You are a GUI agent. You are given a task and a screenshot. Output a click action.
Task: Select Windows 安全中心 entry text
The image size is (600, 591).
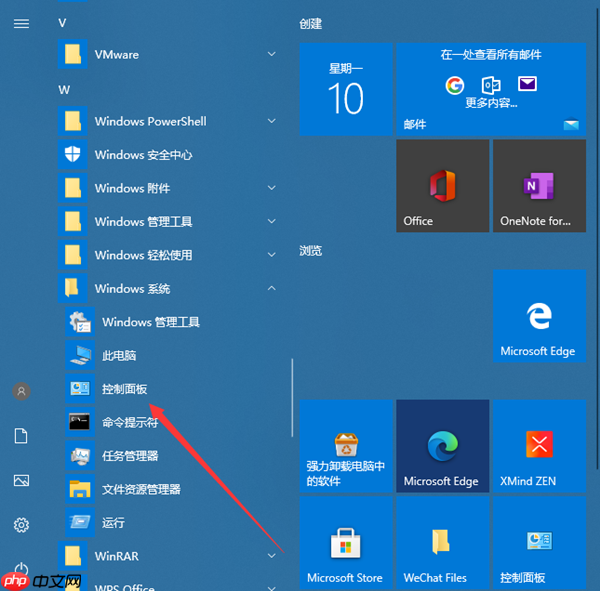pos(143,155)
